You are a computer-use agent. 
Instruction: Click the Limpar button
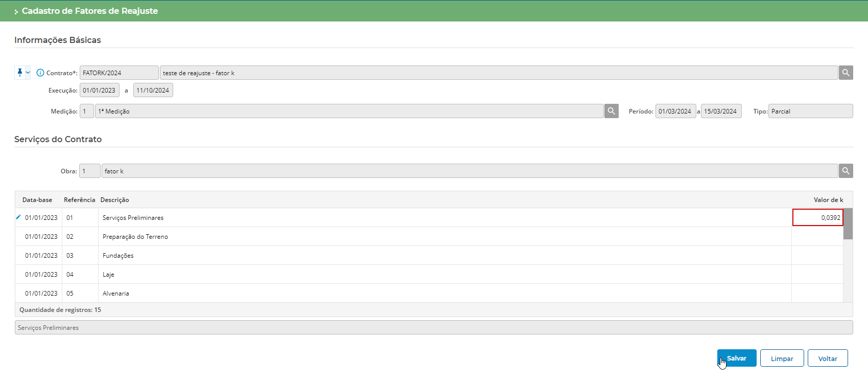click(782, 358)
